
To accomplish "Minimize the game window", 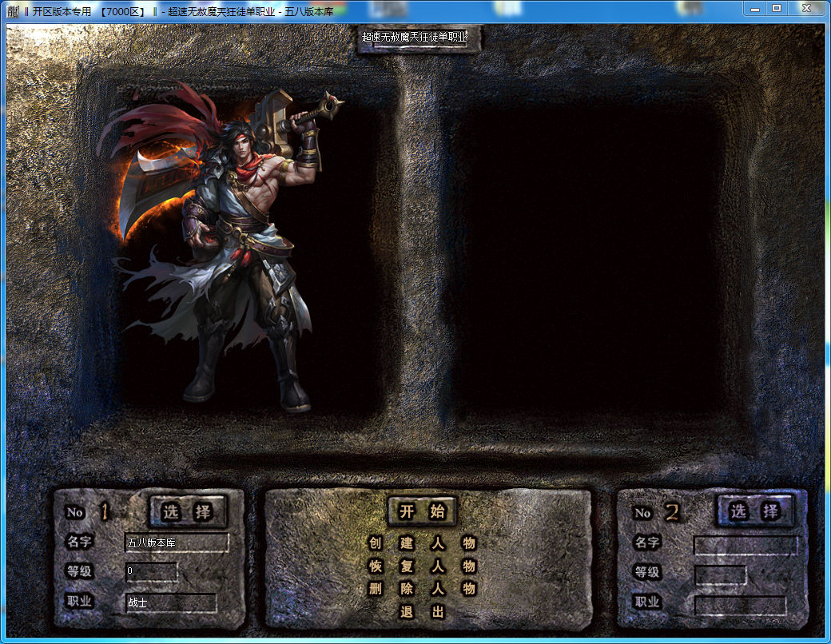I will click(755, 9).
